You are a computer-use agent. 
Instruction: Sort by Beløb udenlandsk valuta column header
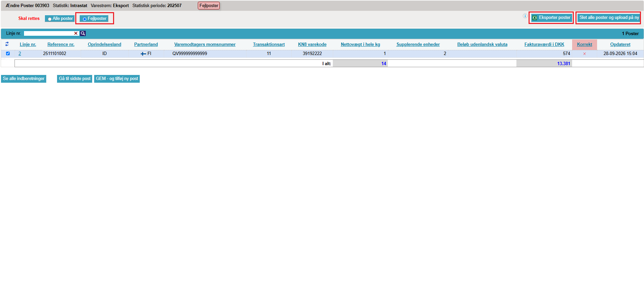pyautogui.click(x=482, y=45)
